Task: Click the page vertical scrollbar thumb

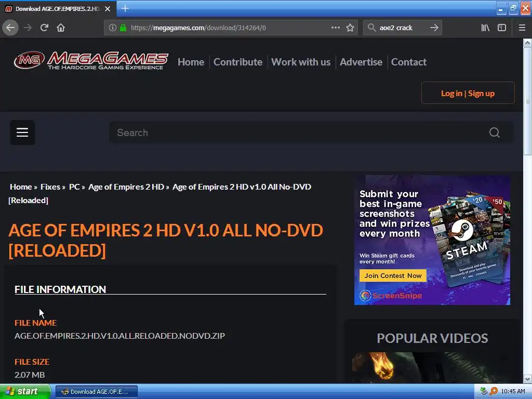Action: pos(527,101)
